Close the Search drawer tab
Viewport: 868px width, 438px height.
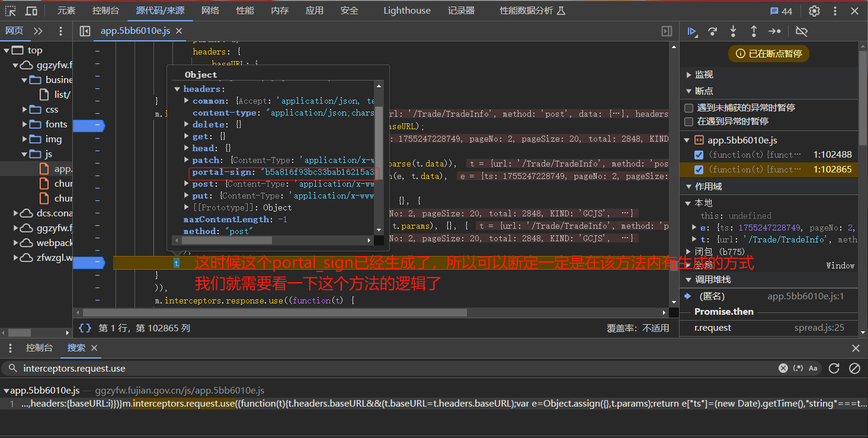pyautogui.click(x=94, y=348)
